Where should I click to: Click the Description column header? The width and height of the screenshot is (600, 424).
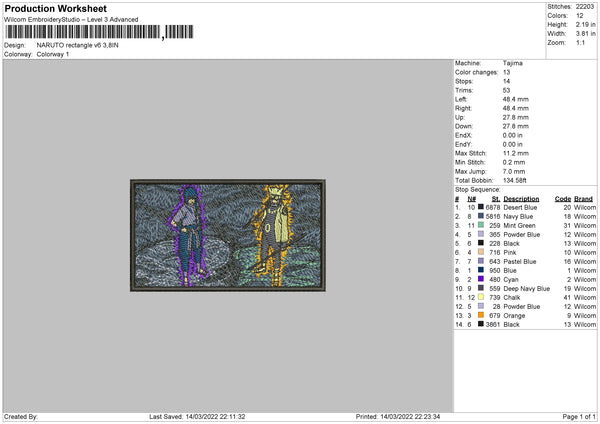(x=521, y=198)
